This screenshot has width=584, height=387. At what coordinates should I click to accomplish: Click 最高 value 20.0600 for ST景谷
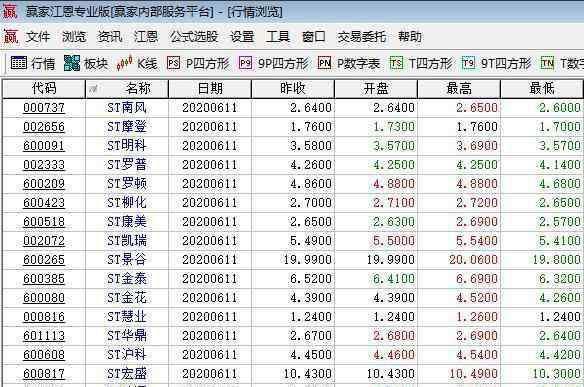[473, 260]
